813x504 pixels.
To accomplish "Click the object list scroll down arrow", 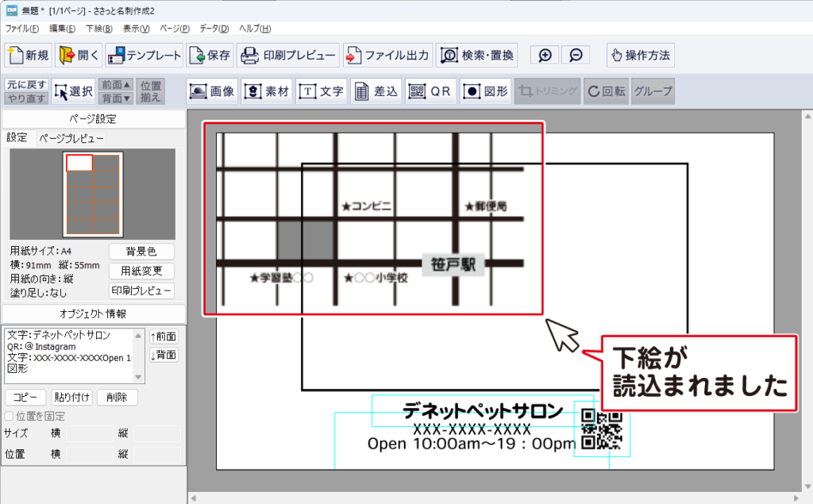I will (138, 377).
